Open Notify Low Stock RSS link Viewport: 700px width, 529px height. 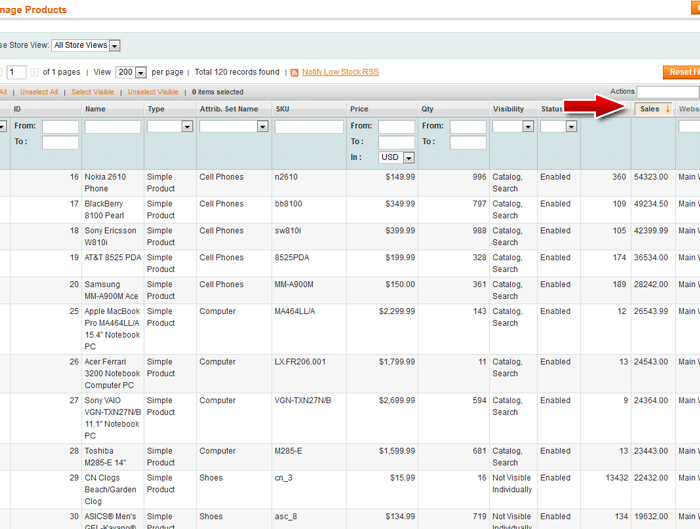click(x=340, y=72)
